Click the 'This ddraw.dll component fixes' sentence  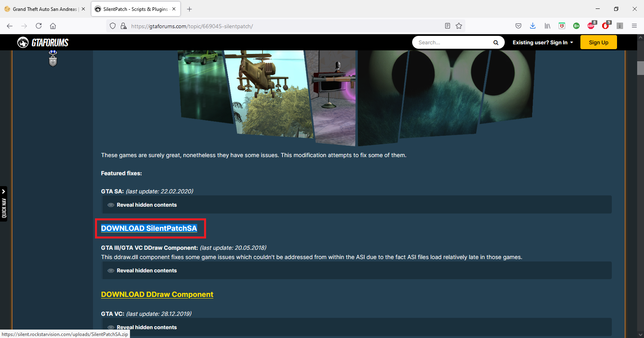pos(312,257)
